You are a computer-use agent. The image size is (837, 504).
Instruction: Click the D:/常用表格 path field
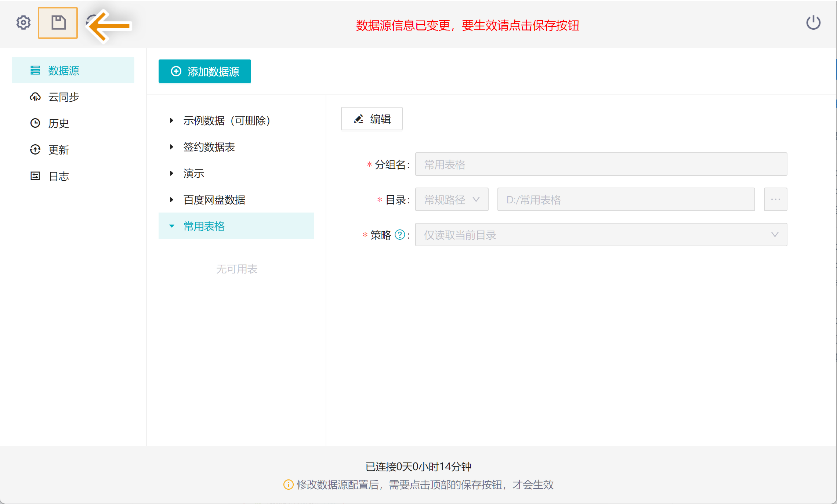(x=626, y=200)
